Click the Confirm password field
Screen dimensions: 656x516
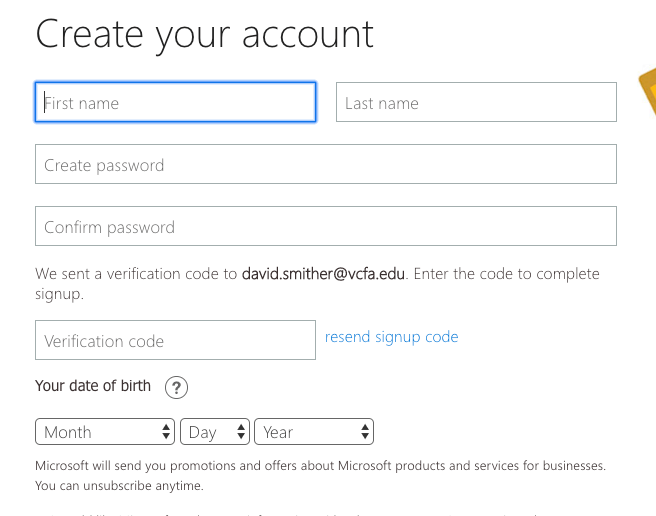(325, 226)
